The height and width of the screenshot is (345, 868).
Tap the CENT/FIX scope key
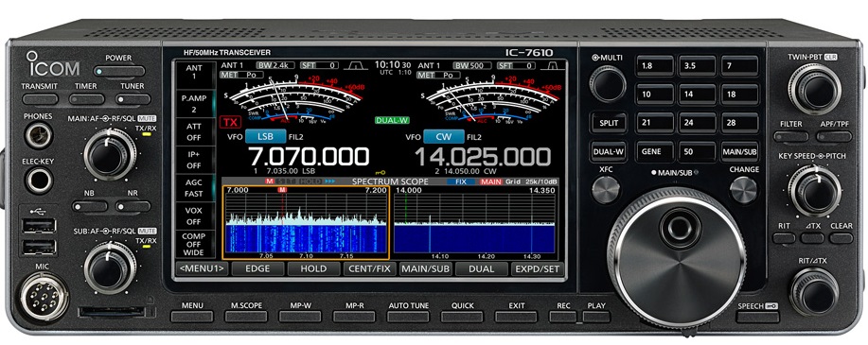click(x=370, y=268)
